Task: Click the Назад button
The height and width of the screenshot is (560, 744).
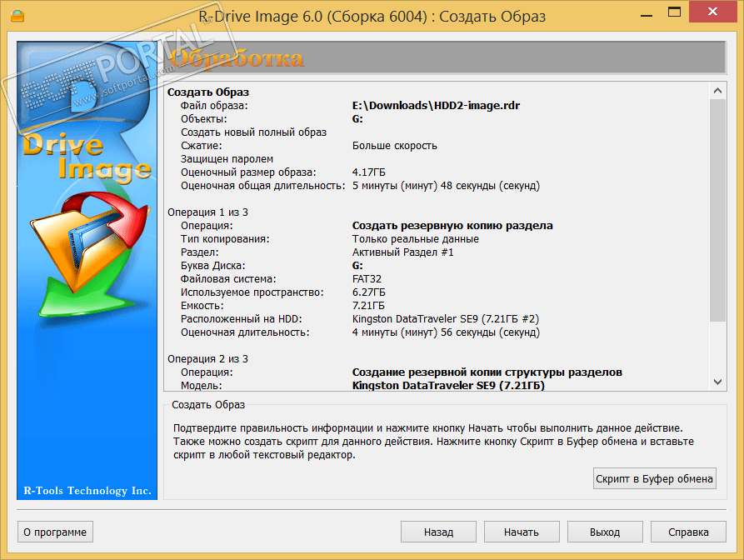Action: click(438, 532)
